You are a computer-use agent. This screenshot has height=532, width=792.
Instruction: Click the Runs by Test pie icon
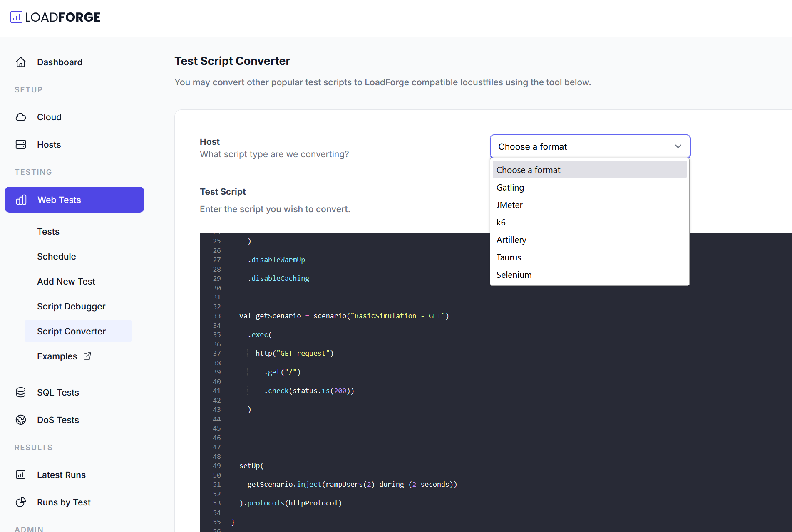coord(21,502)
